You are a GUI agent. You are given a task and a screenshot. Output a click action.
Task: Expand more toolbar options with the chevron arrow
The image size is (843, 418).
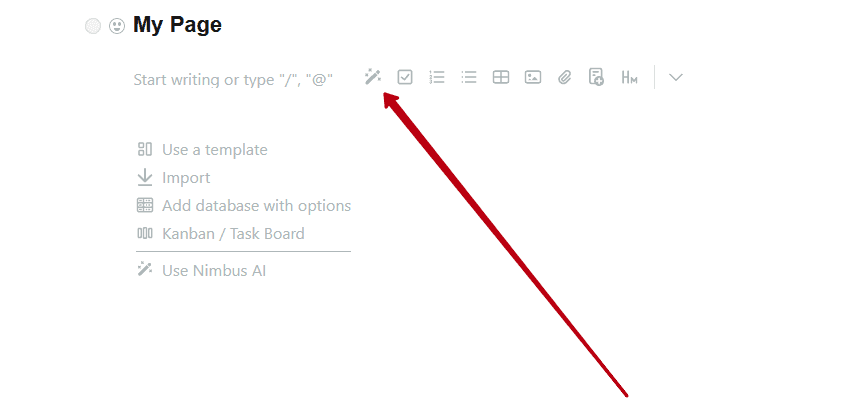click(x=676, y=77)
